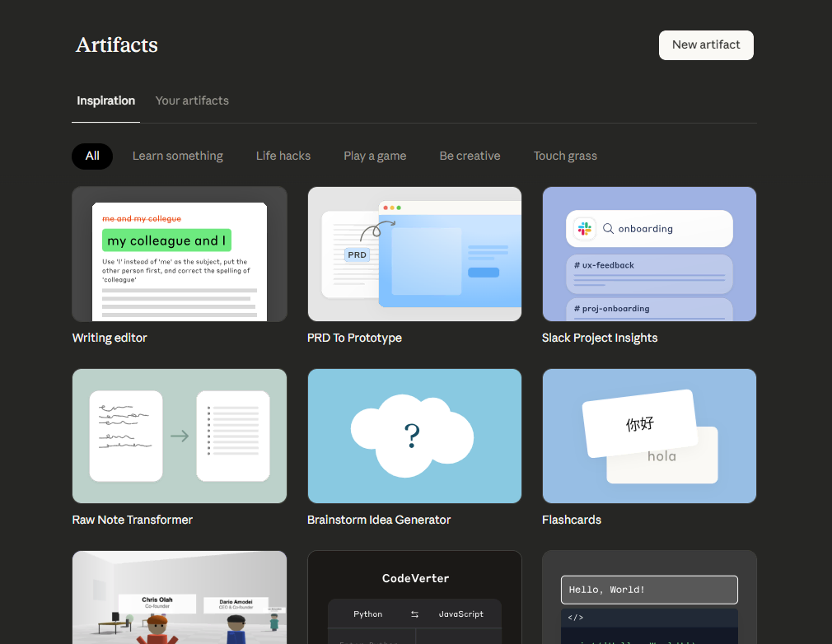Click the PRD To Prototype title
Viewport: 832px width, 644px height.
point(354,338)
